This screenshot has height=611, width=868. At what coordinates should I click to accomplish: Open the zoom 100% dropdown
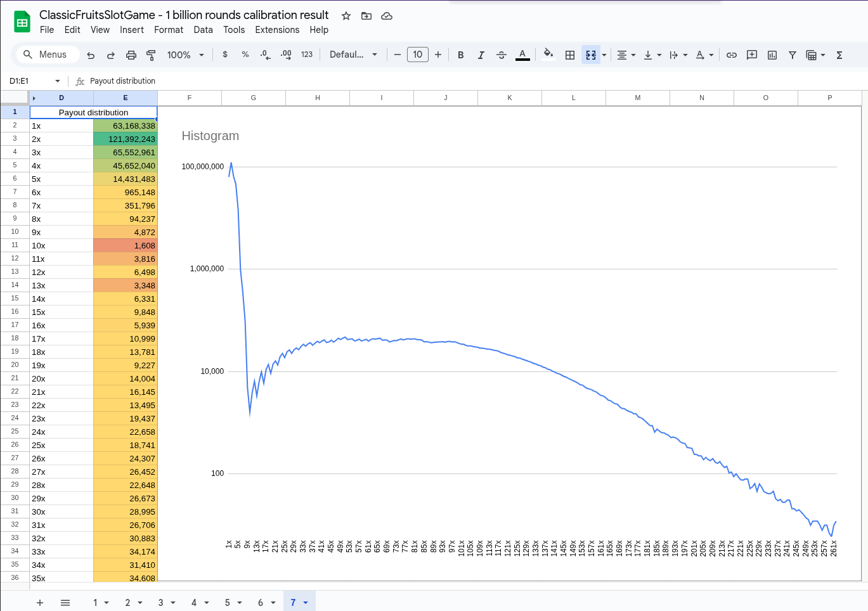(185, 55)
